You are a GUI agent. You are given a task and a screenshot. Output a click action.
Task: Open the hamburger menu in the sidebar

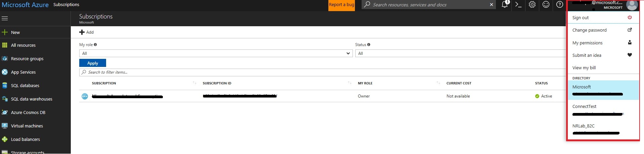5,18
